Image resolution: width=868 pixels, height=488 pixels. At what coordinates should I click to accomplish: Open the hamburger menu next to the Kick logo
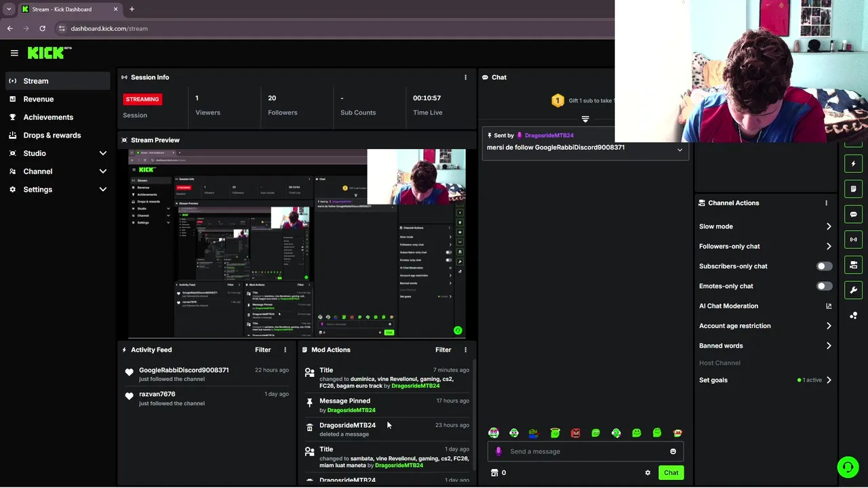(x=14, y=53)
